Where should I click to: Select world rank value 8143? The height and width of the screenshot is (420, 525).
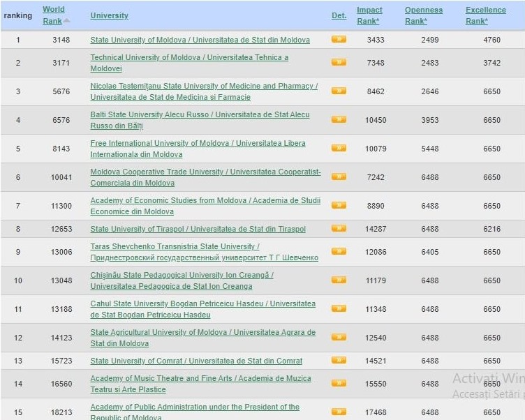point(61,149)
